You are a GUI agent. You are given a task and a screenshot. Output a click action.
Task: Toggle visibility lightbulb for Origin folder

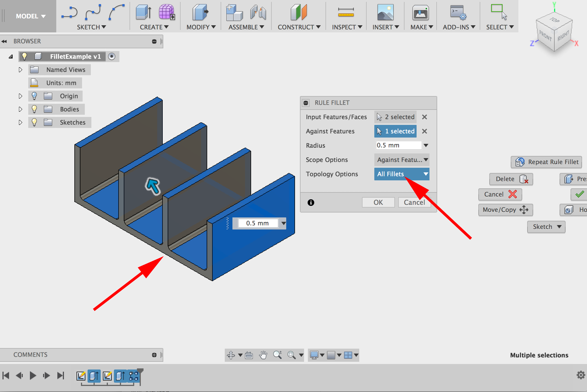(x=34, y=96)
